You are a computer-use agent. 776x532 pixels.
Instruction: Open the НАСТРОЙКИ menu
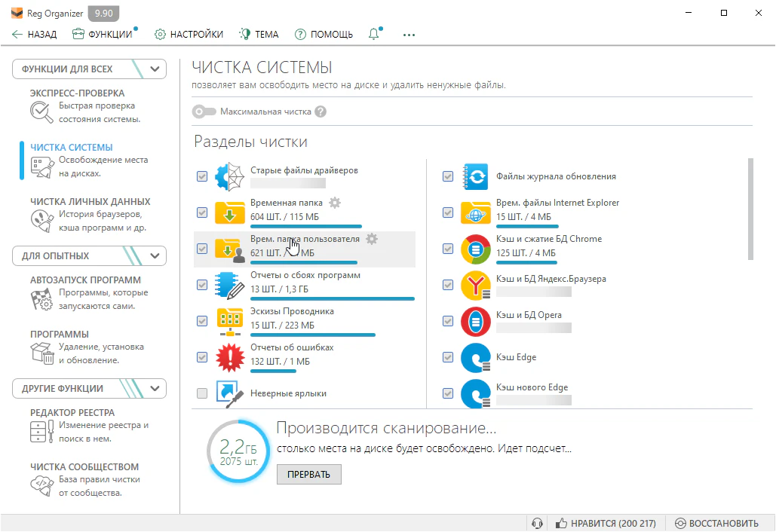tap(189, 34)
